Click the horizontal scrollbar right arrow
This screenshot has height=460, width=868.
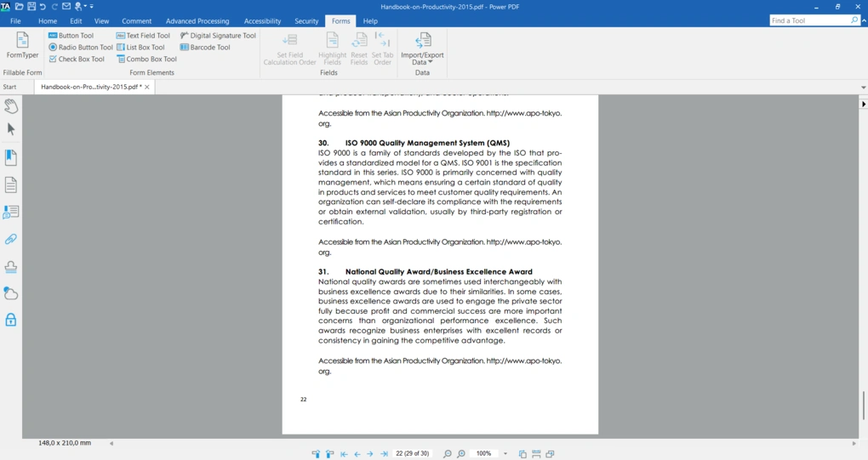854,443
